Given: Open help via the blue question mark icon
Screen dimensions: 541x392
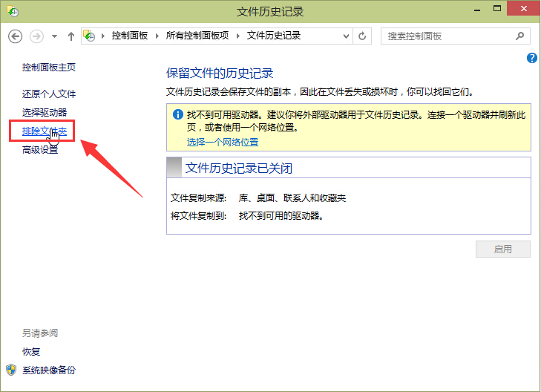Looking at the screenshot, I should pyautogui.click(x=531, y=58).
